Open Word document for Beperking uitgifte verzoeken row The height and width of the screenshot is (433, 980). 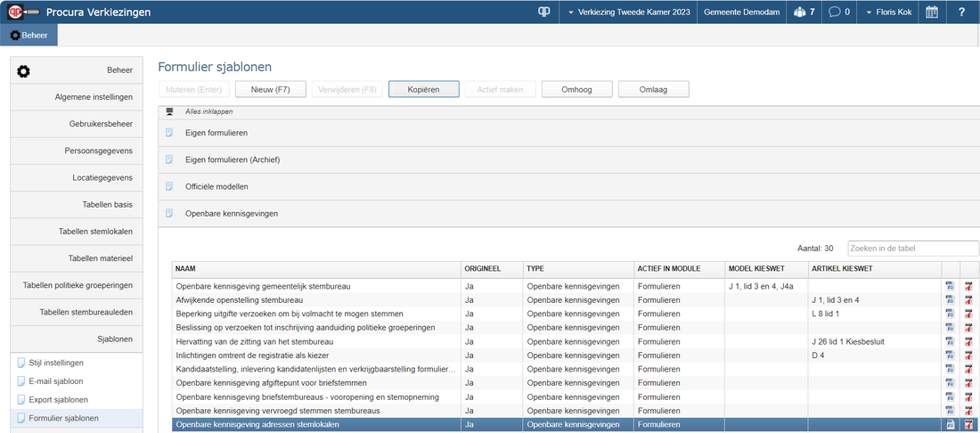pyautogui.click(x=951, y=314)
